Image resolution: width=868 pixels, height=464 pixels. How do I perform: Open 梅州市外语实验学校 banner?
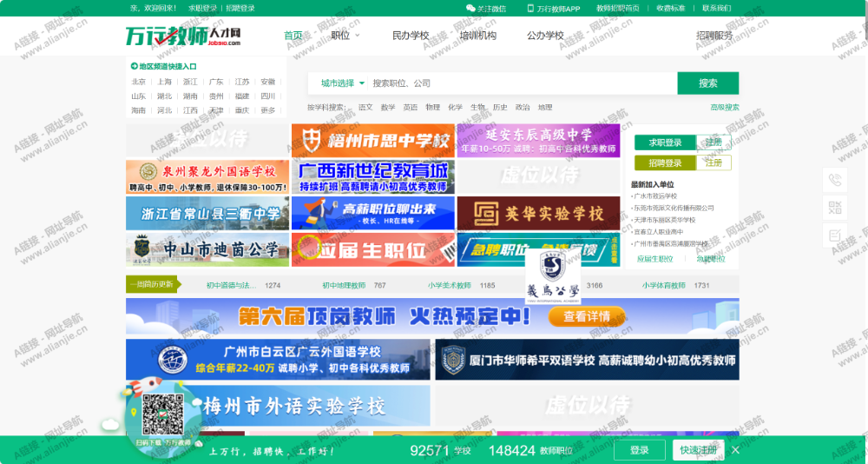tap(278, 406)
